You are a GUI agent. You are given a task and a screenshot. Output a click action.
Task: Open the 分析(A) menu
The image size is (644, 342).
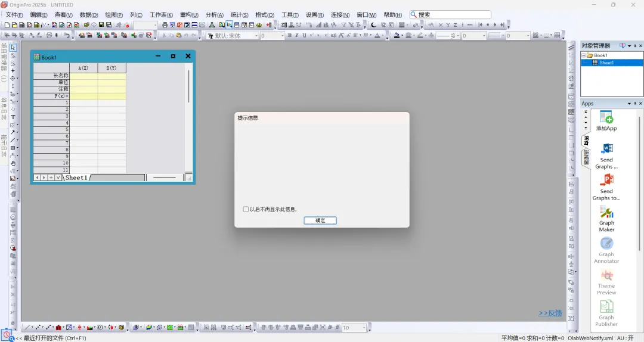(x=215, y=15)
